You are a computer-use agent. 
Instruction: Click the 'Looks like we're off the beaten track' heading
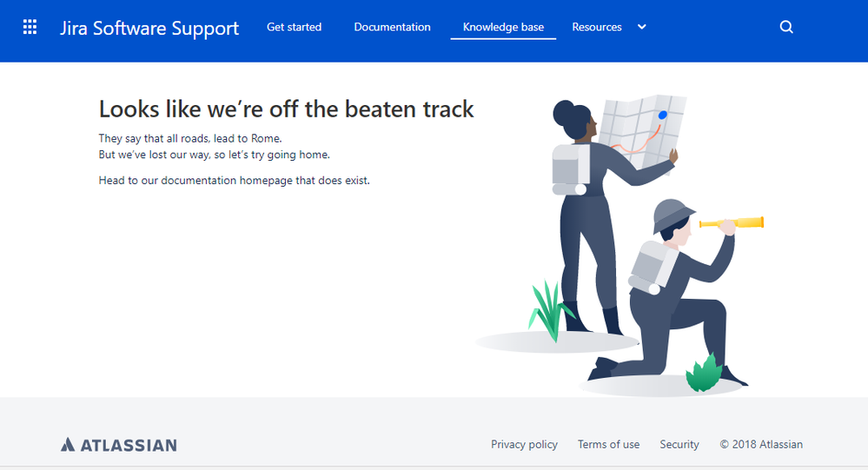coord(286,109)
